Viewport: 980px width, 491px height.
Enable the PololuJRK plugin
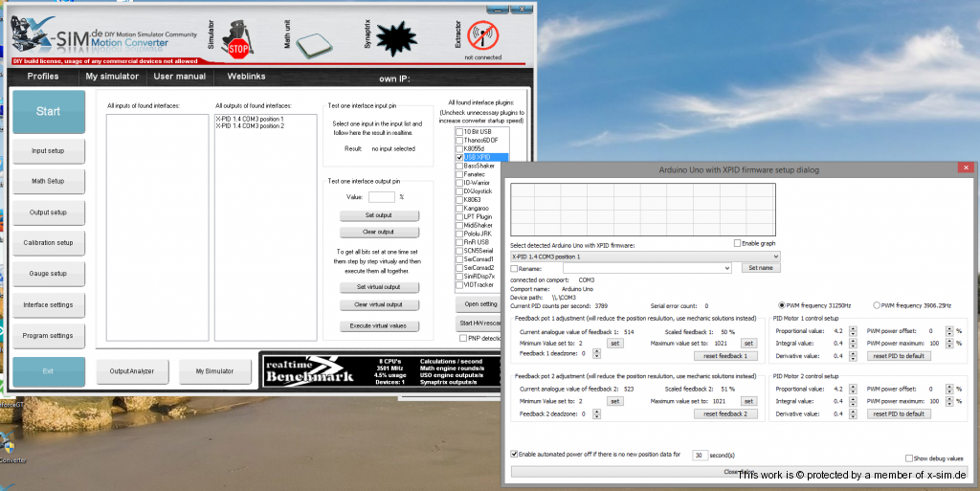tap(459, 234)
